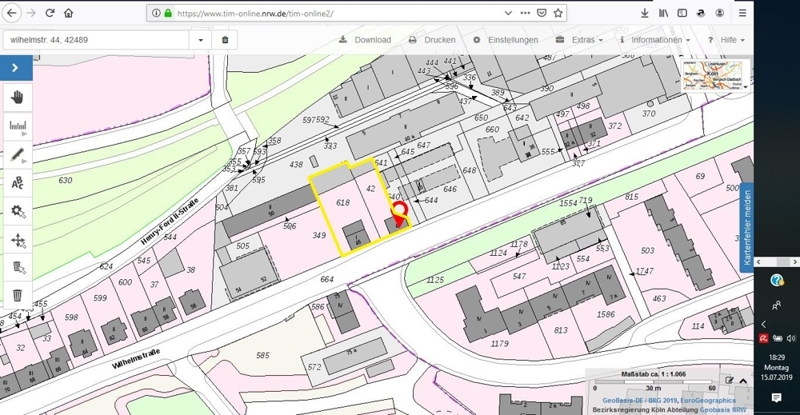Select the pan hand tool
The width and height of the screenshot is (800, 415).
coord(17,98)
